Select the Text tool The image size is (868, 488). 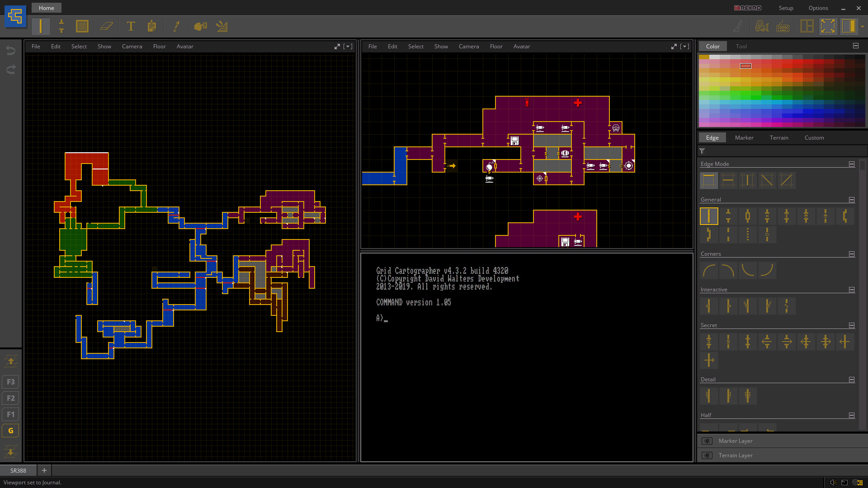[x=131, y=26]
